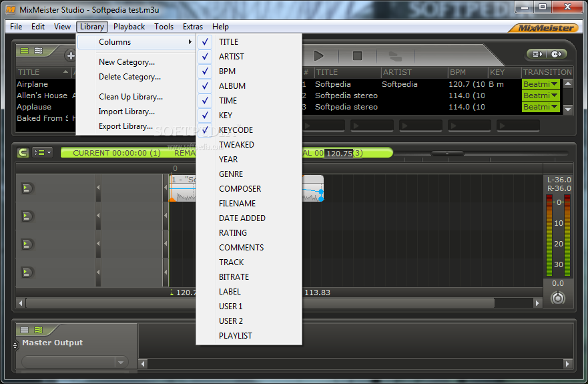The width and height of the screenshot is (588, 384).
Task: Choose Export Library
Action: click(x=136, y=126)
